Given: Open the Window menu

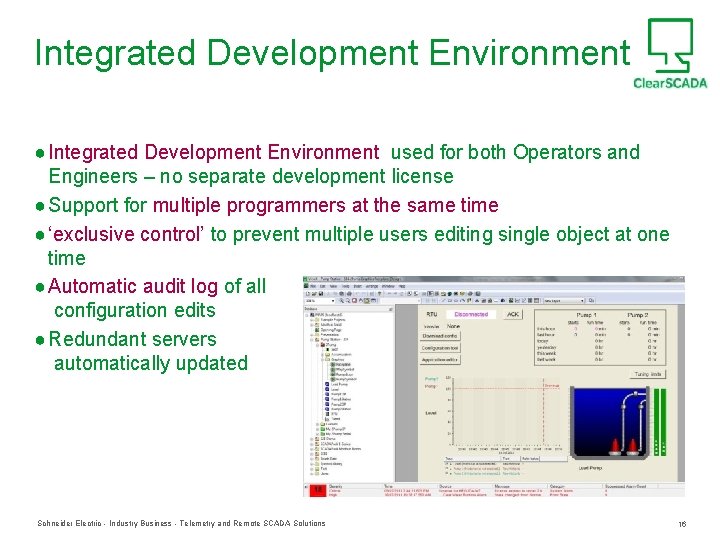Looking at the screenshot, I should 388,286.
